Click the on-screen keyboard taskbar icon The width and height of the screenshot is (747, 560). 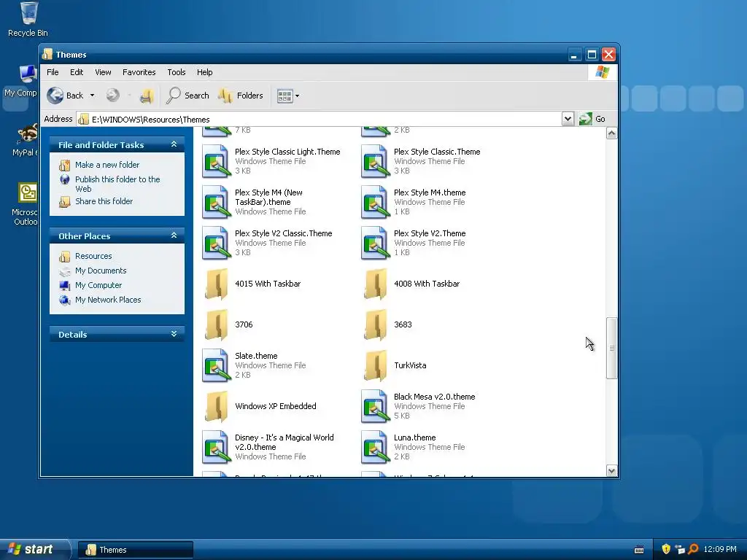pyautogui.click(x=639, y=550)
